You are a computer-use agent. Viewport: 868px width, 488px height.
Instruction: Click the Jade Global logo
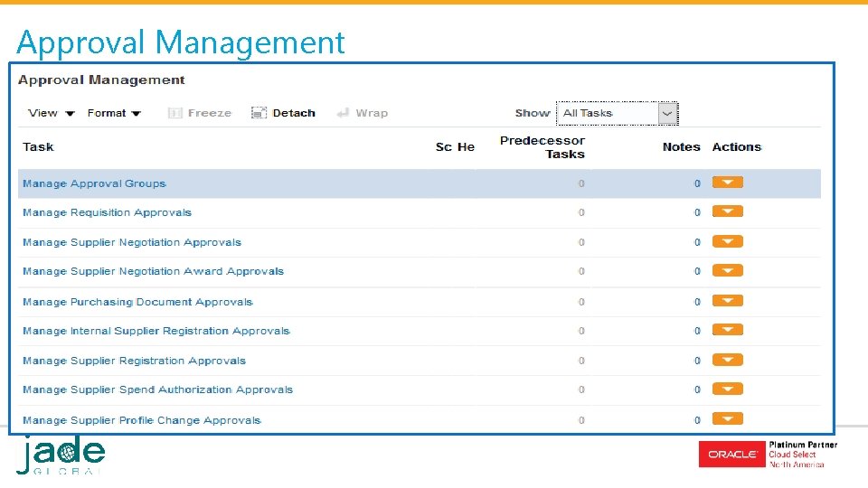tap(61, 455)
